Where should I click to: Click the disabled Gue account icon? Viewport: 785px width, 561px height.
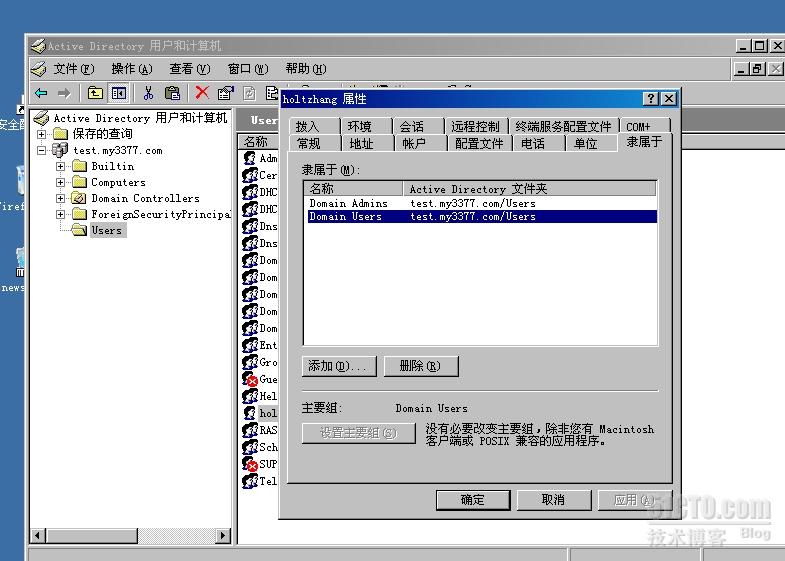click(x=250, y=379)
